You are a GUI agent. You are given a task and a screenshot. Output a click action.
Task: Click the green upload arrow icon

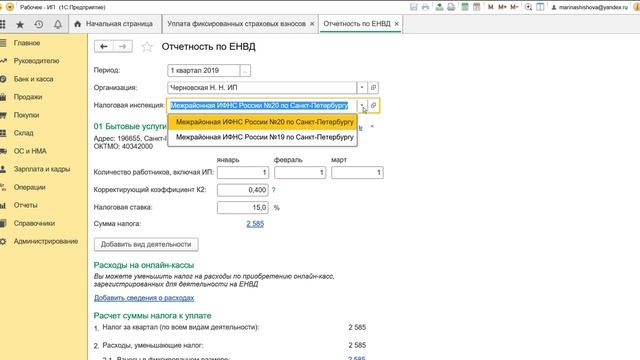(x=439, y=7)
